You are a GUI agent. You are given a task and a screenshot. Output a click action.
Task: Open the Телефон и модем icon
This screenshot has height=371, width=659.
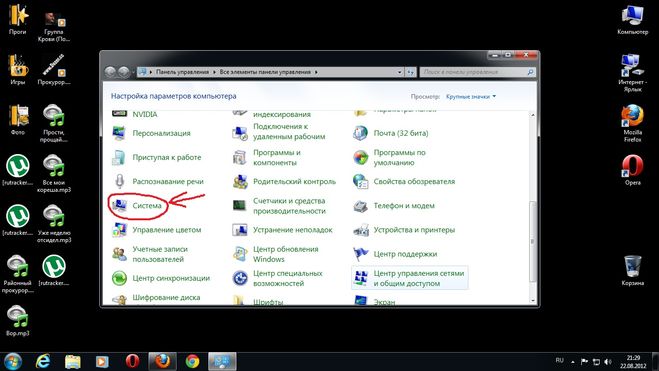point(361,205)
